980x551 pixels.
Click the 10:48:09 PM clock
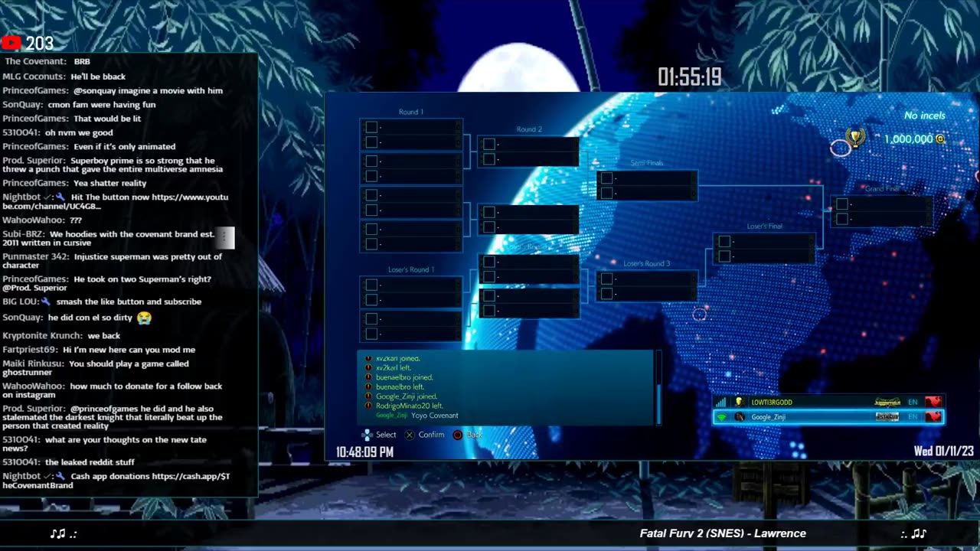point(364,452)
